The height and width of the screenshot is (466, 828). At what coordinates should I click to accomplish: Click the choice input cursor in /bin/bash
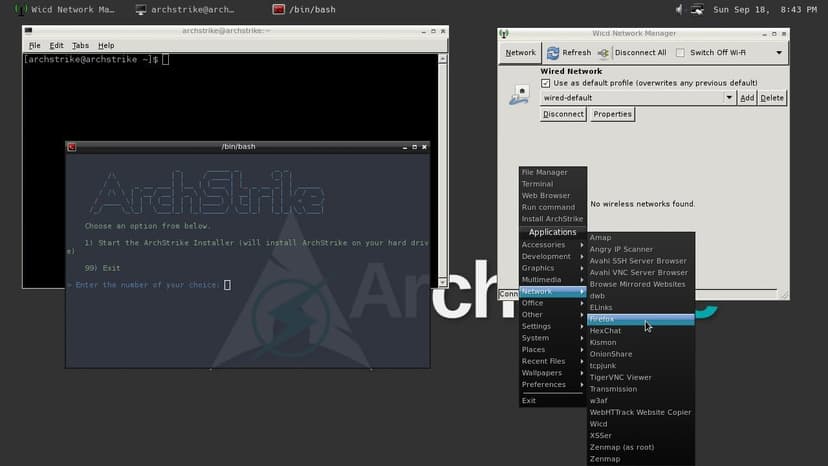coord(227,285)
